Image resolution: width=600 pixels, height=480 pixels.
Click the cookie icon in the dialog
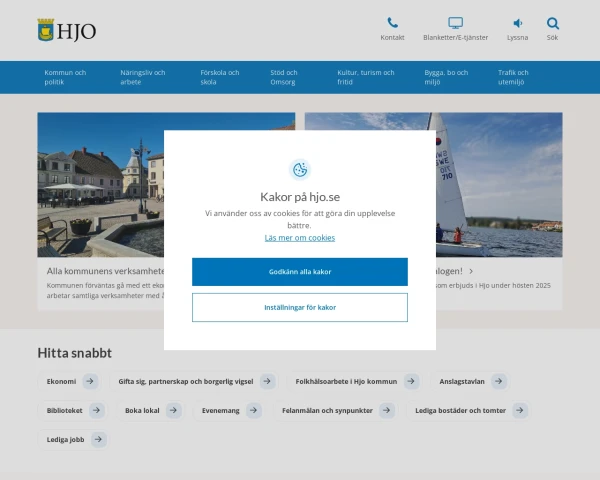[x=300, y=170]
